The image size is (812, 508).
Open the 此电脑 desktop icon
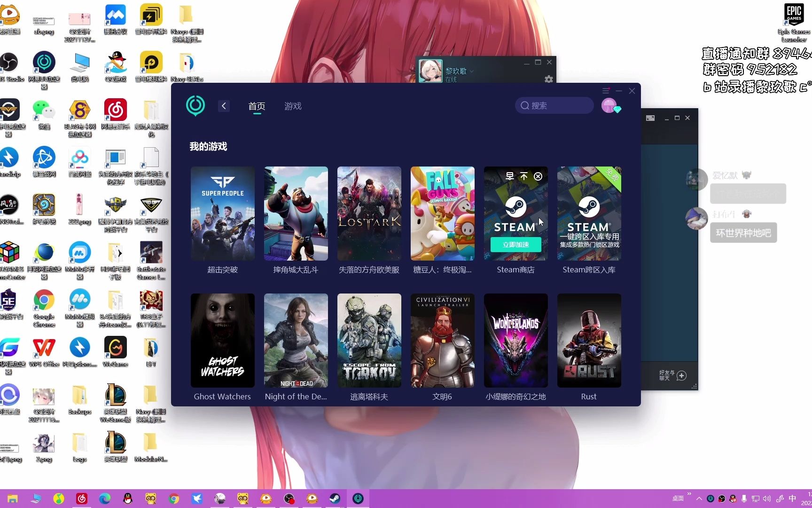coord(80,67)
